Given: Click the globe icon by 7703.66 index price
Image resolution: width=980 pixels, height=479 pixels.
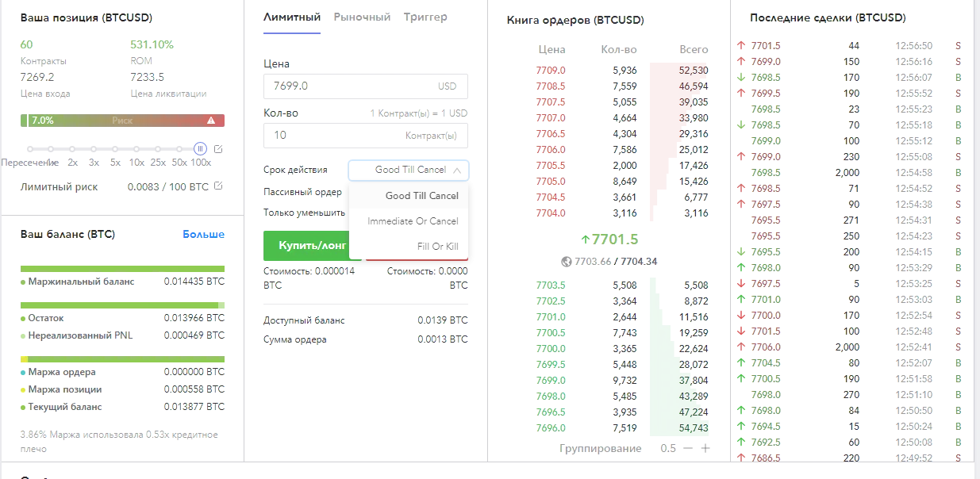Looking at the screenshot, I should pos(566,261).
